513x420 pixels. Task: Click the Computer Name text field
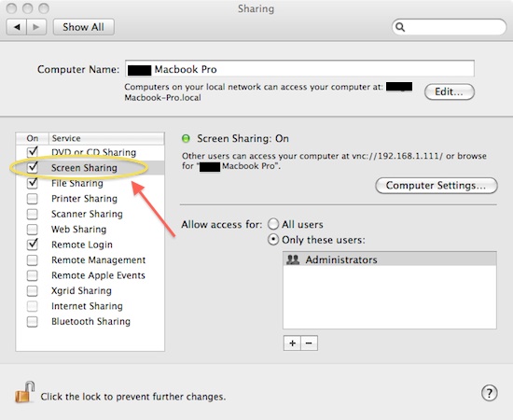(299, 69)
